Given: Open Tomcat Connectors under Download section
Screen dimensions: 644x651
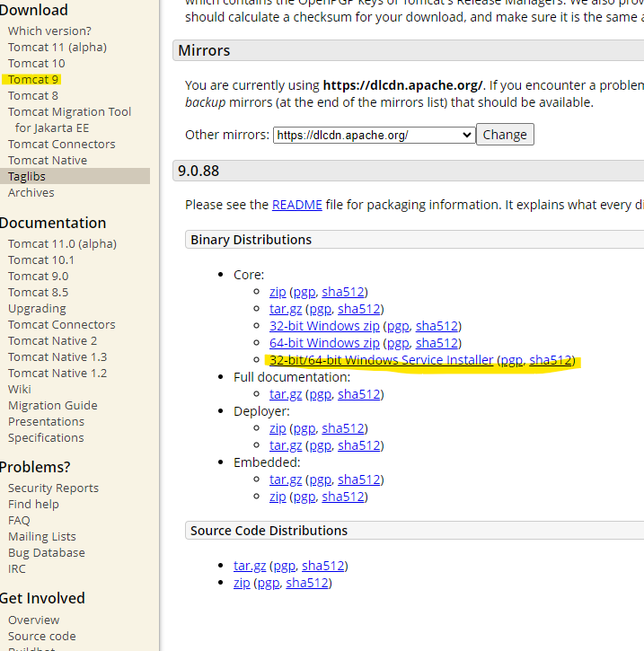Looking at the screenshot, I should (x=61, y=145).
